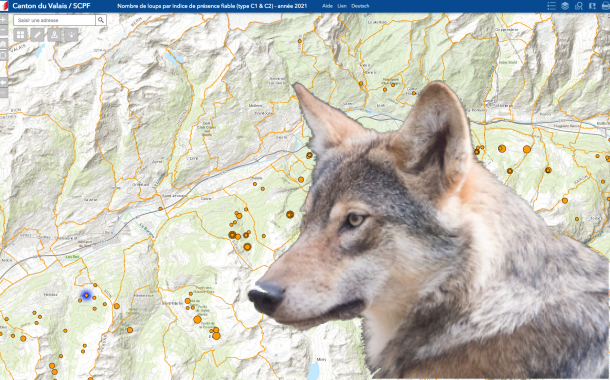Return to the home map extent
Viewport: 610px width, 380px height.
click(3, 44)
